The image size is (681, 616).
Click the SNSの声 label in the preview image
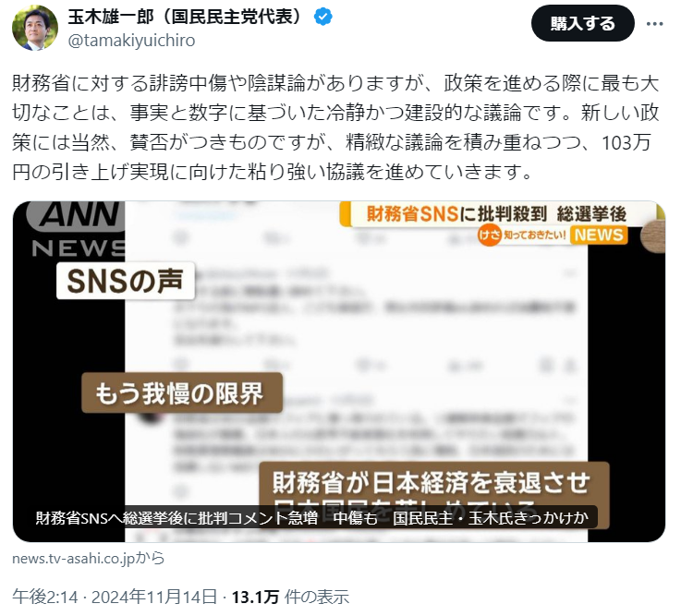click(125, 281)
